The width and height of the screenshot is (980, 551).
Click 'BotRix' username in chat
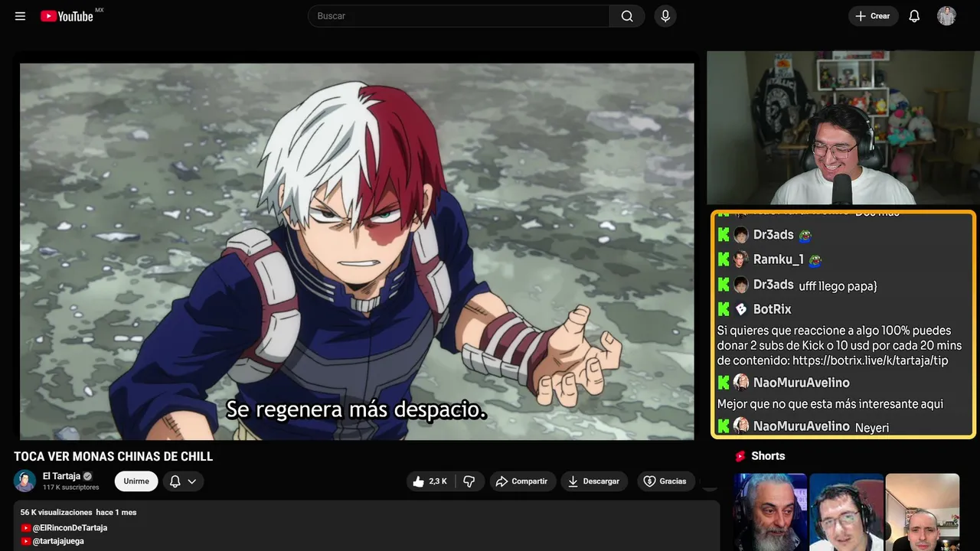tap(773, 309)
